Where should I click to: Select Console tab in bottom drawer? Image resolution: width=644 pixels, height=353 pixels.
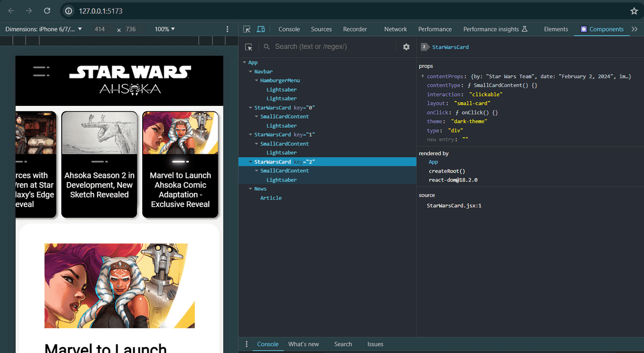click(x=268, y=344)
